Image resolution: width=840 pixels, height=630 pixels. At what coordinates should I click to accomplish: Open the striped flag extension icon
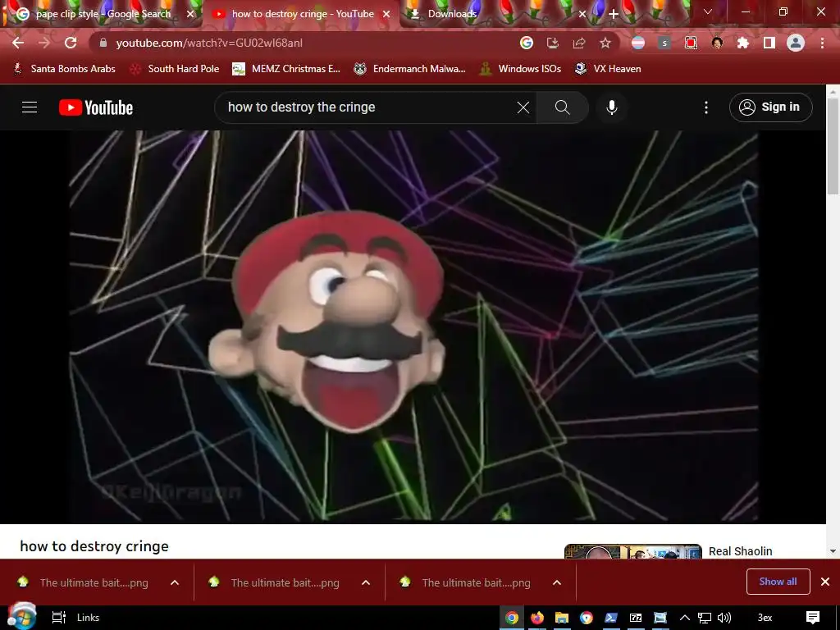click(x=638, y=43)
